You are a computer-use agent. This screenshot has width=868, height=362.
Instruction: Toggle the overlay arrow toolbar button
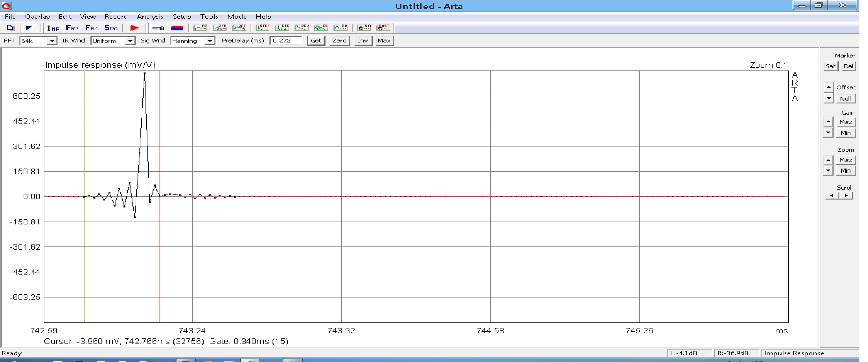[x=29, y=28]
